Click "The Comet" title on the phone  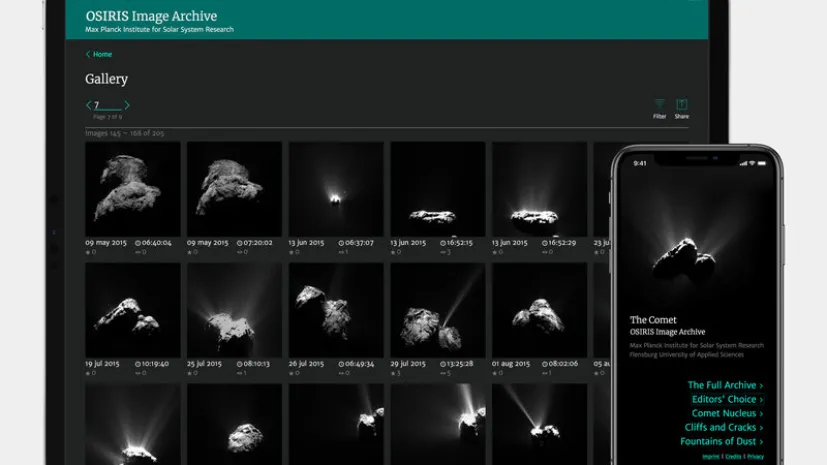653,319
